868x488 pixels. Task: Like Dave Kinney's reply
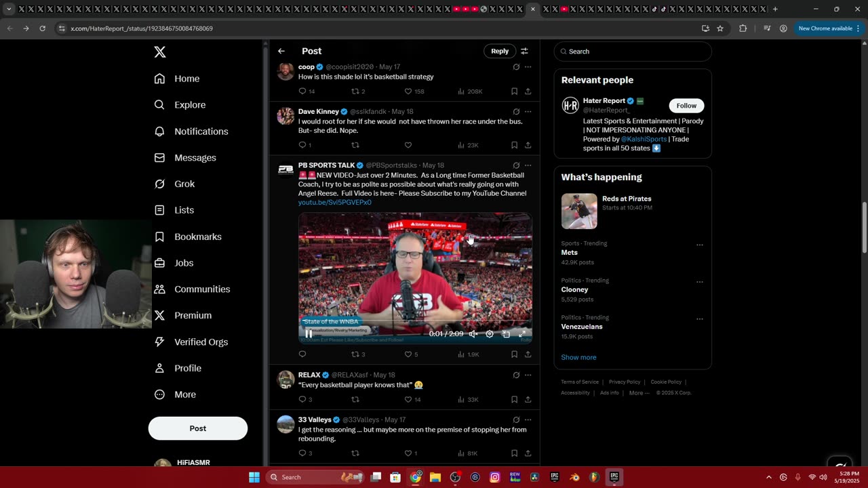[x=408, y=145]
